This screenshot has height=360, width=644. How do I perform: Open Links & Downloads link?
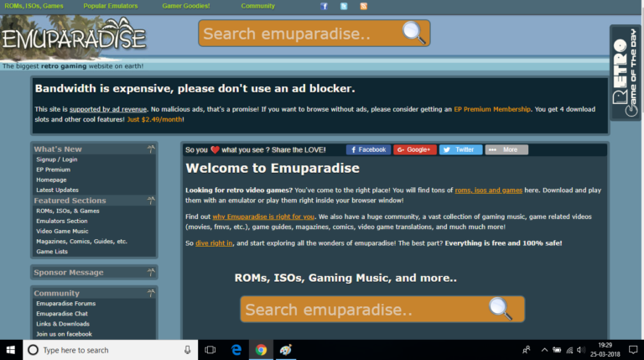pos(63,324)
